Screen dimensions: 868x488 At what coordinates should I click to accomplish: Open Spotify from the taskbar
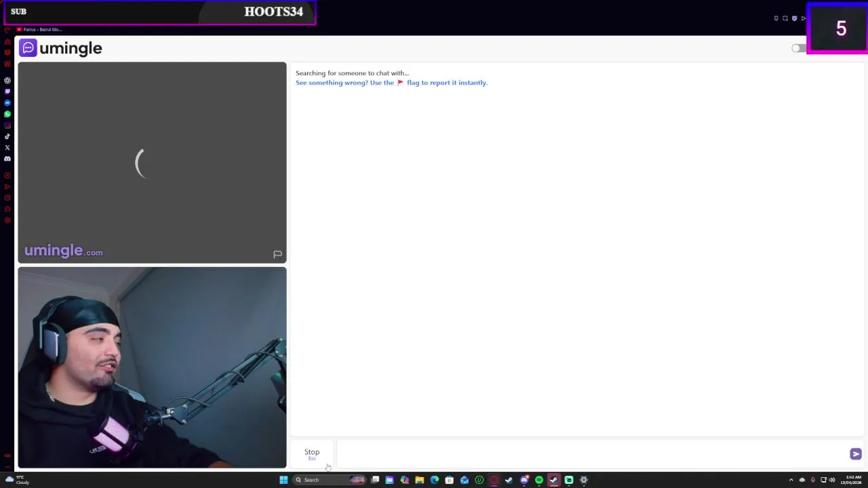539,480
